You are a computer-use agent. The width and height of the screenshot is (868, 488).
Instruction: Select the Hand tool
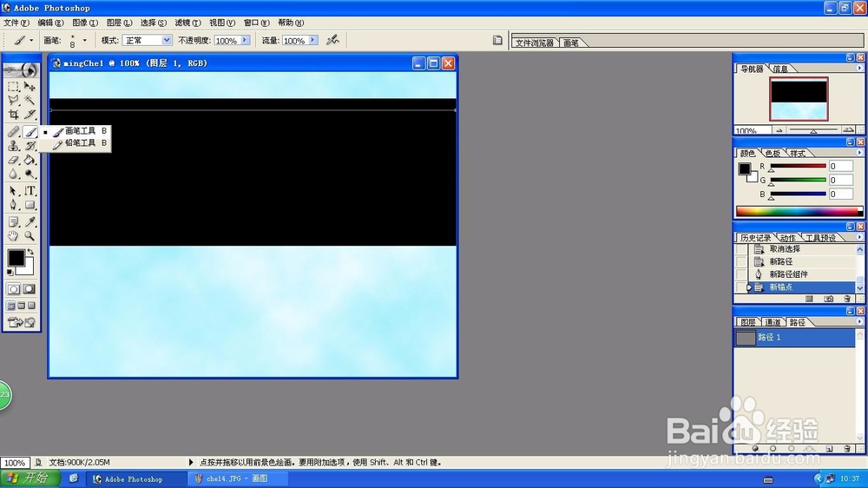13,236
